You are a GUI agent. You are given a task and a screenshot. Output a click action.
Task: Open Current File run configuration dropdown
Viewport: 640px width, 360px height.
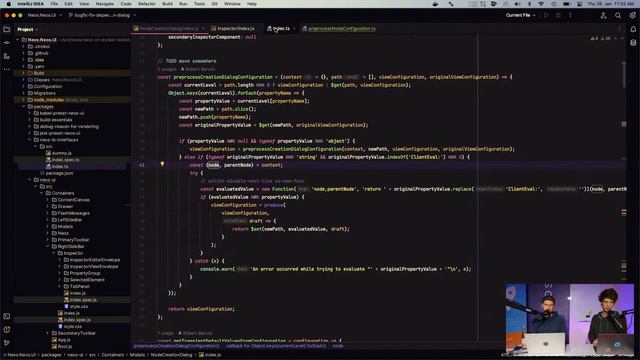pos(520,15)
